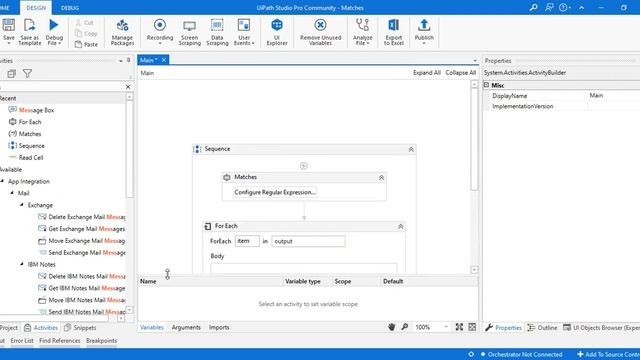Click Remove Unused Variables
The image size is (640, 360).
click(320, 32)
